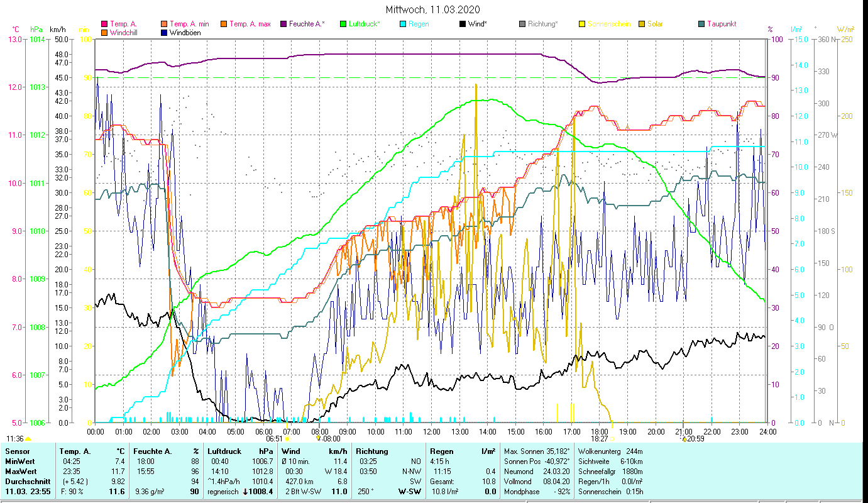Click the Mondphase - 92% entry
Screen dimensions: 868x503
pyautogui.click(x=537, y=492)
